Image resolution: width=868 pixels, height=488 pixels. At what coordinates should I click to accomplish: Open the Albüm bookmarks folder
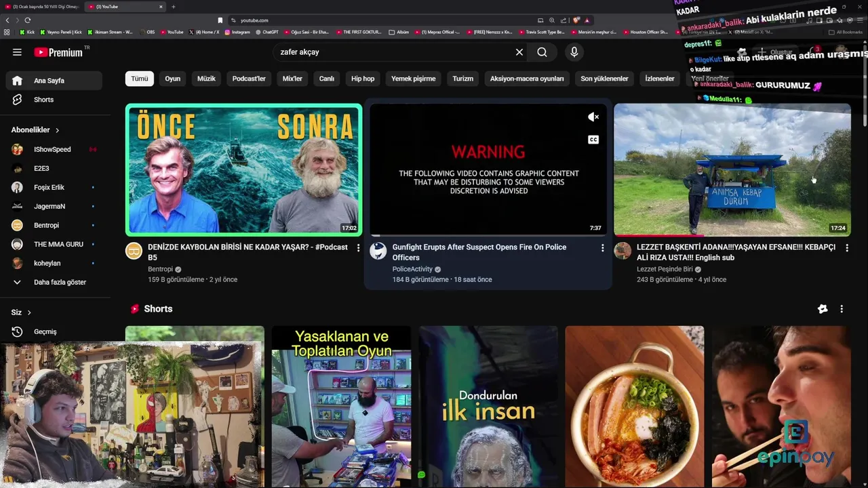point(399,32)
